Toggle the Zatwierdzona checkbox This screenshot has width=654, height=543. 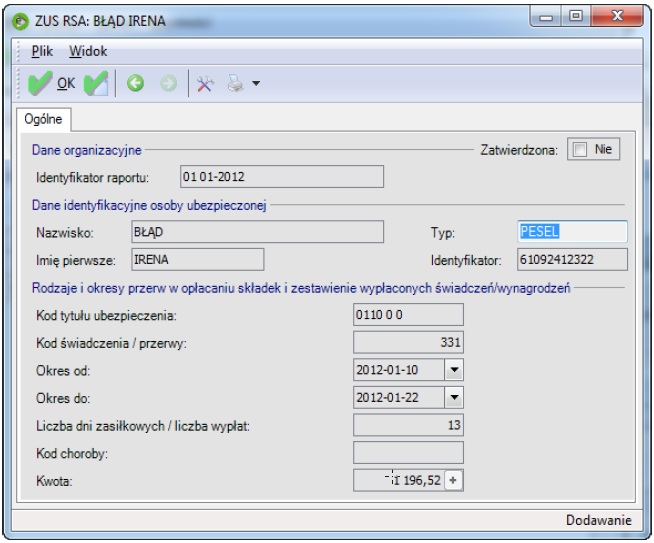[580, 149]
